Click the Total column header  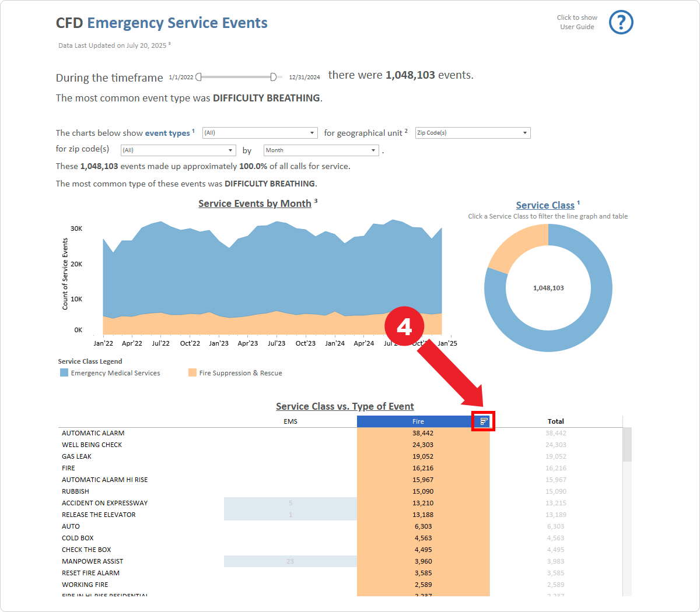click(x=556, y=421)
